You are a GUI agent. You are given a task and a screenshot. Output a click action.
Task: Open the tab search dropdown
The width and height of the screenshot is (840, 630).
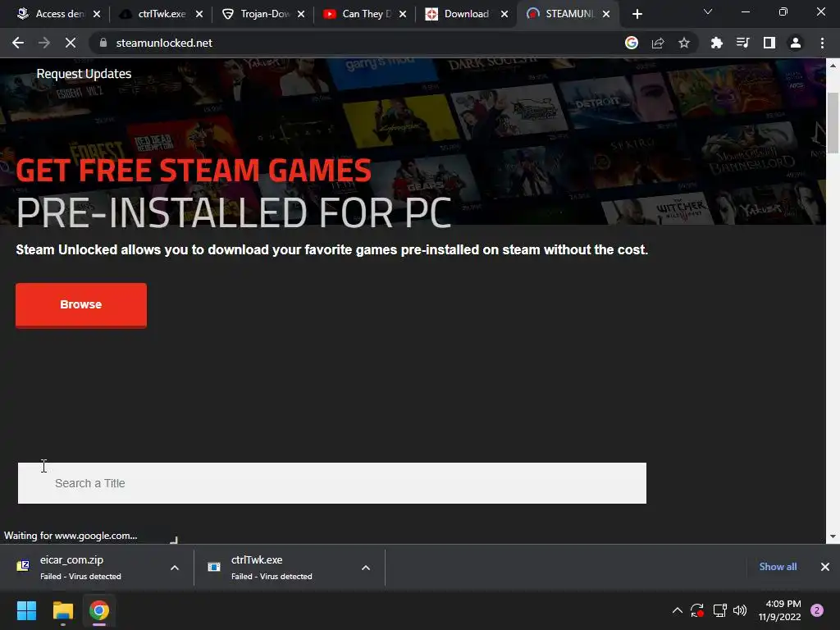(708, 11)
